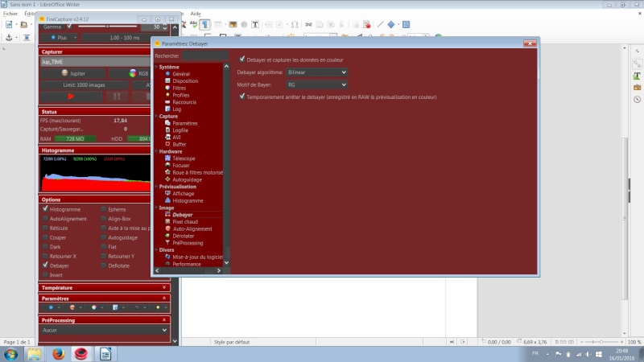This screenshot has width=644, height=362.
Task: Open the Pixel chaud settings page
Action: (x=185, y=222)
